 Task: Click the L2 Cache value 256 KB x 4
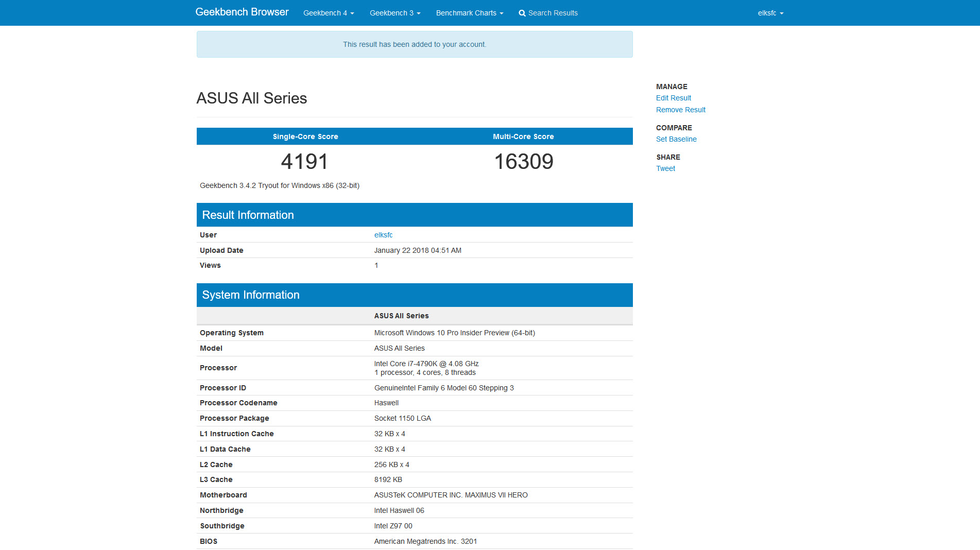pyautogui.click(x=392, y=465)
